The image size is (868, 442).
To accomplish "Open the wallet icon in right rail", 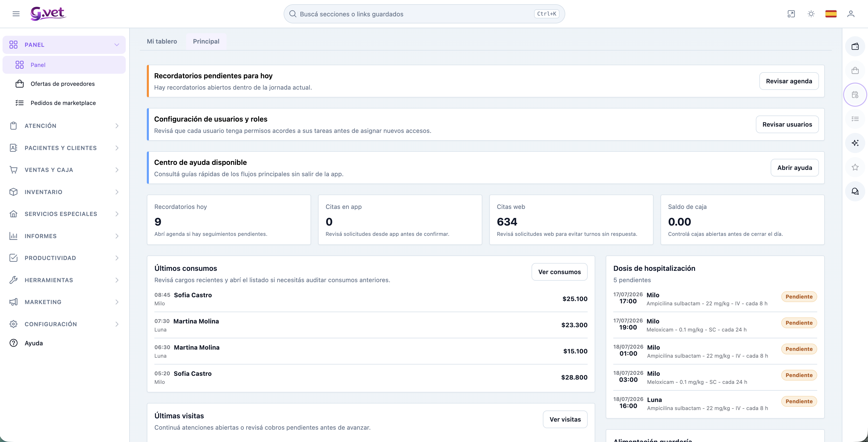I will point(855,47).
